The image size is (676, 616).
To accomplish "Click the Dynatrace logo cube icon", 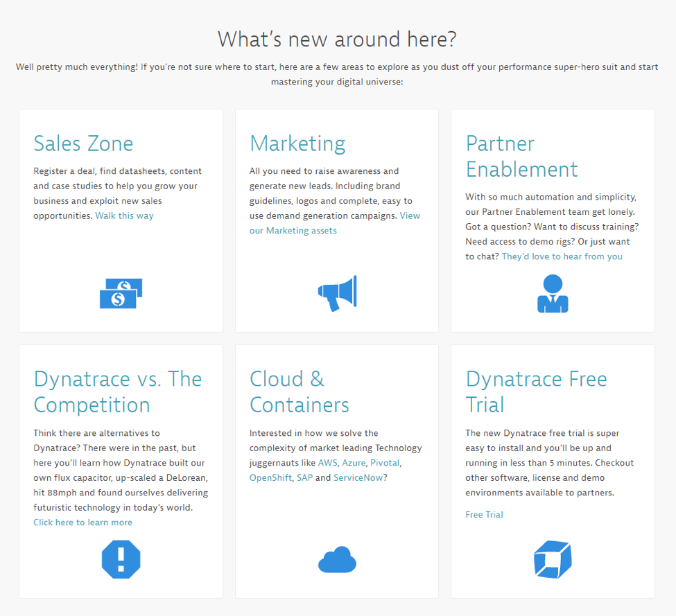I will [x=553, y=559].
